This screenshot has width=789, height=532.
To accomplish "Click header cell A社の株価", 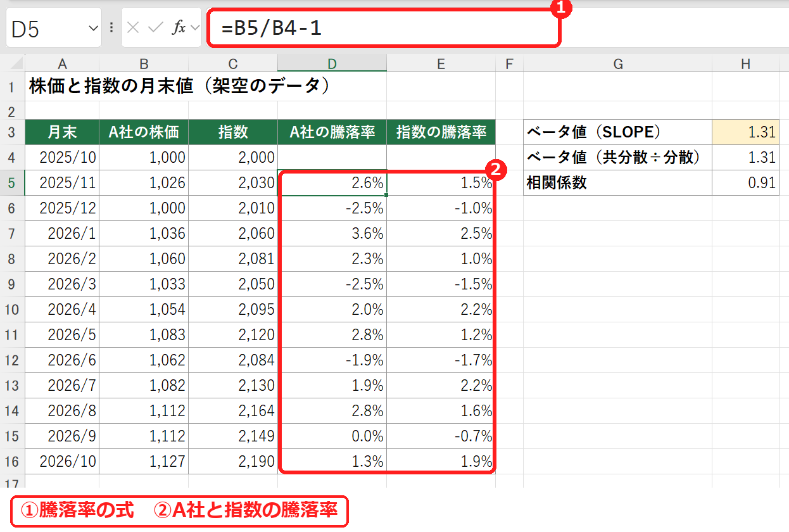I will (x=144, y=132).
